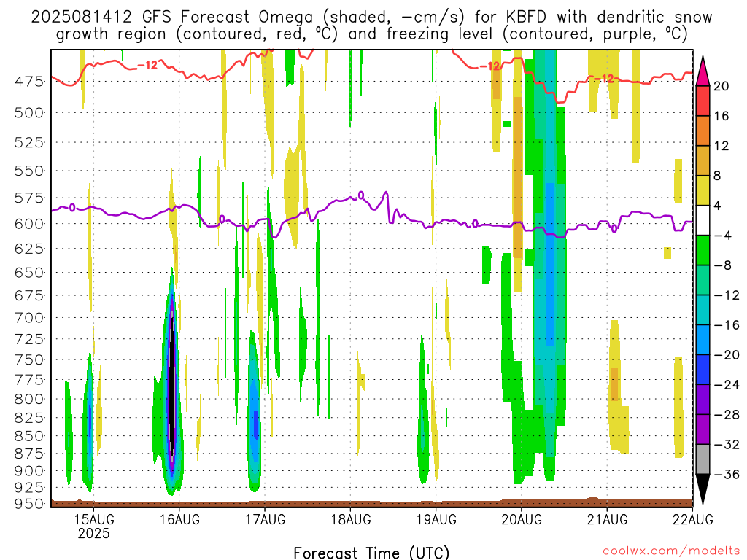Image resolution: width=747 pixels, height=560 pixels.
Task: Click the red 16–20 colorbar segment
Action: click(x=703, y=101)
